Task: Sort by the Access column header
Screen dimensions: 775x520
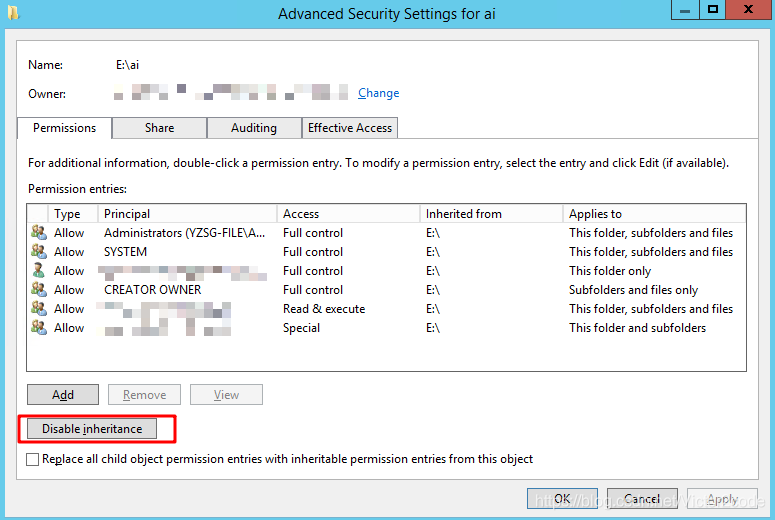Action: (x=348, y=214)
